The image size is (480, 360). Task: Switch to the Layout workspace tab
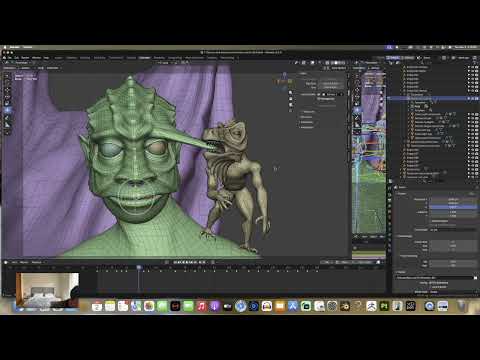tap(58, 58)
